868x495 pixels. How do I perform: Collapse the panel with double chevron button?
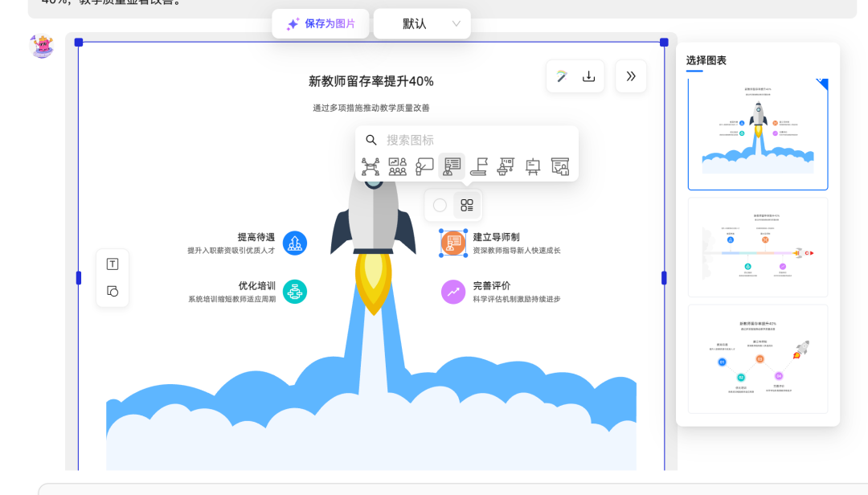pos(631,76)
